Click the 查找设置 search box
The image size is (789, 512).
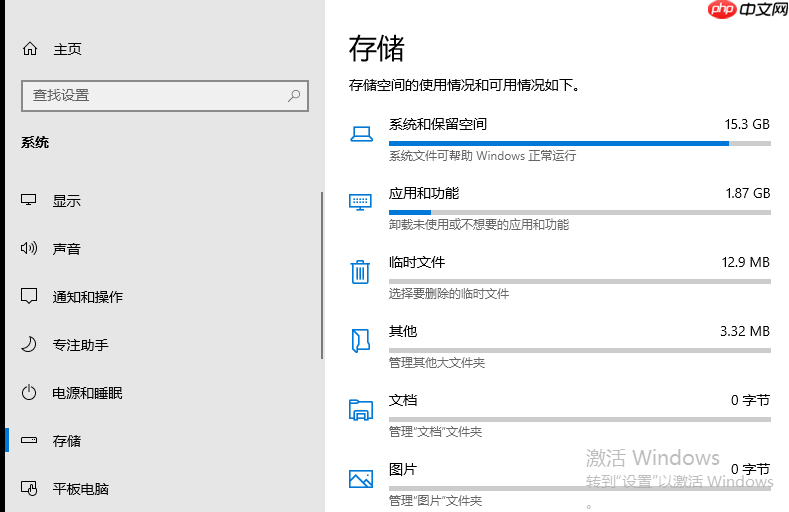(x=165, y=96)
